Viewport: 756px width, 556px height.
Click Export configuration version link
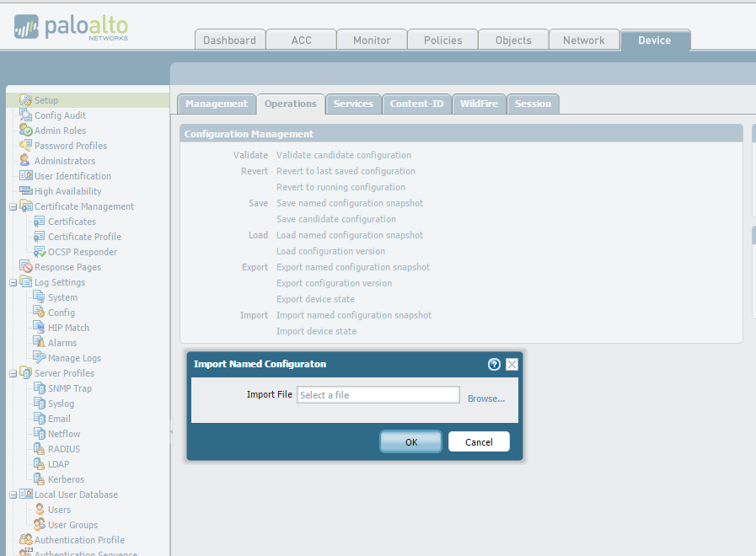click(x=334, y=283)
